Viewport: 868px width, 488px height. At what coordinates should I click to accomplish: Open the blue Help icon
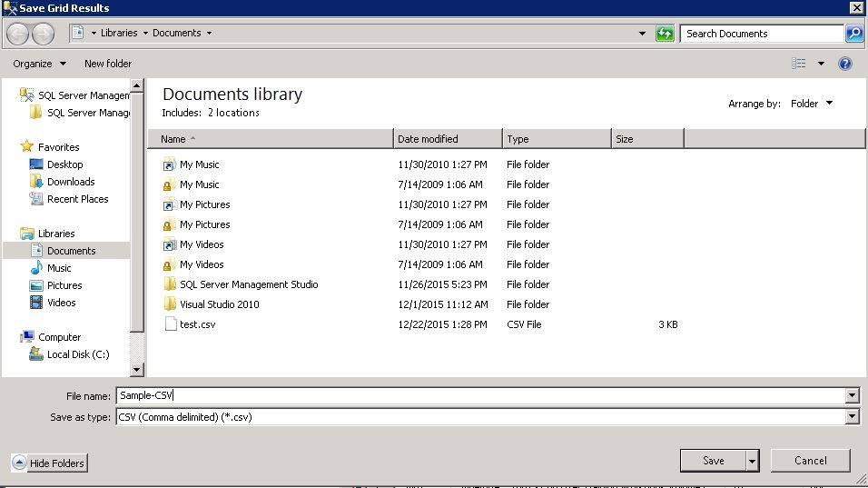coord(845,64)
